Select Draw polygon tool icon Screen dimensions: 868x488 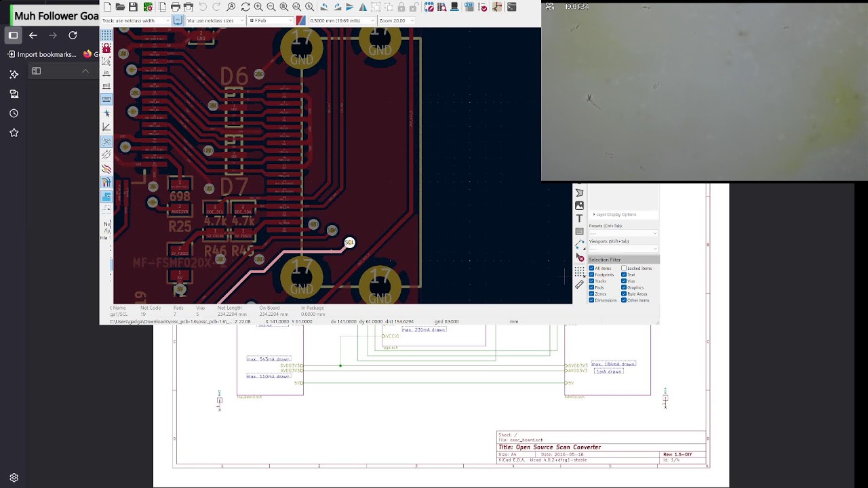(x=579, y=193)
